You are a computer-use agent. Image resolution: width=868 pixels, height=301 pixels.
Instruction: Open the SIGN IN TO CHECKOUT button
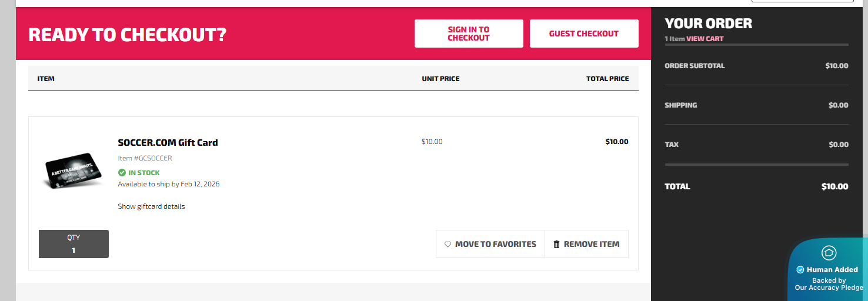point(469,34)
